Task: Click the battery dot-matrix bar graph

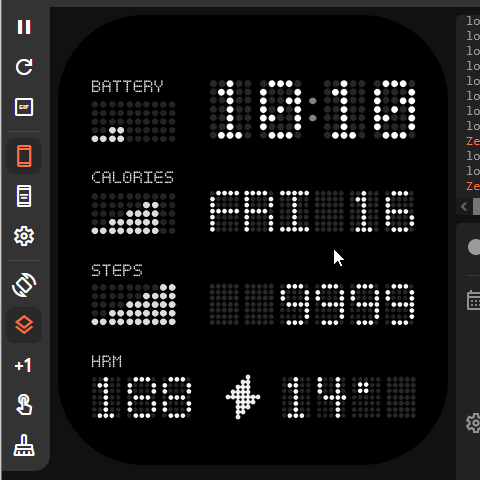Action: click(x=133, y=122)
